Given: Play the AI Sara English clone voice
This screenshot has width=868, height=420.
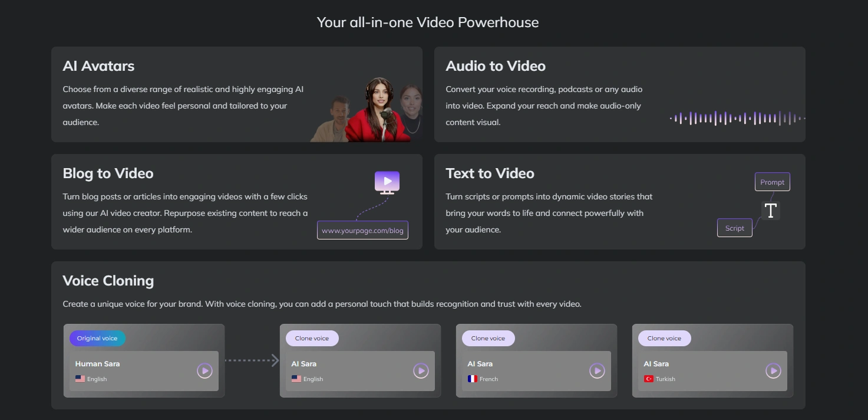Looking at the screenshot, I should click(x=421, y=371).
